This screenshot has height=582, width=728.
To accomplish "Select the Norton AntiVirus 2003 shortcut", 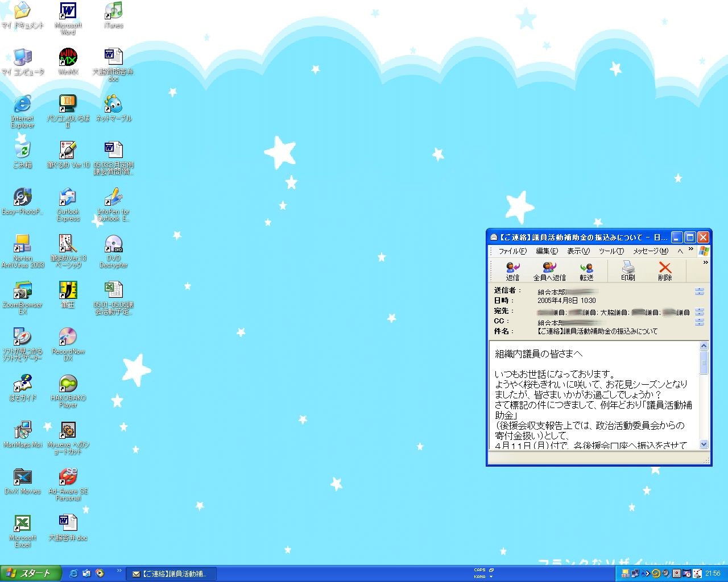I will click(x=22, y=246).
